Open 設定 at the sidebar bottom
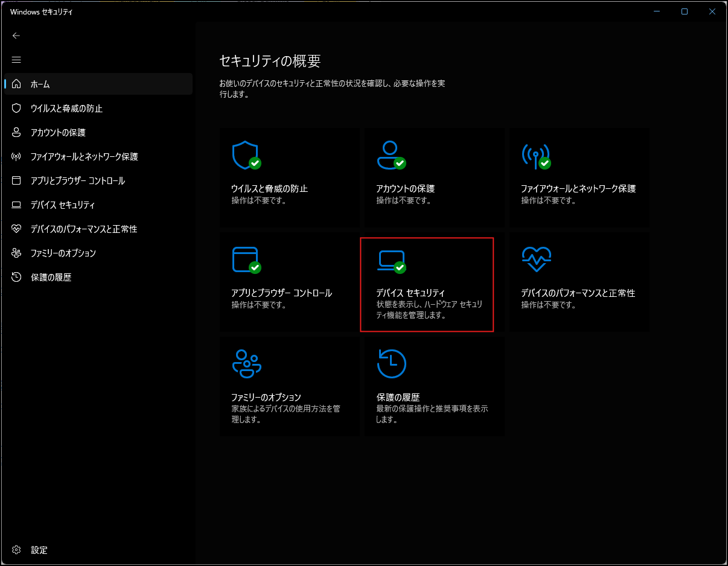The height and width of the screenshot is (566, 728). tap(98, 550)
